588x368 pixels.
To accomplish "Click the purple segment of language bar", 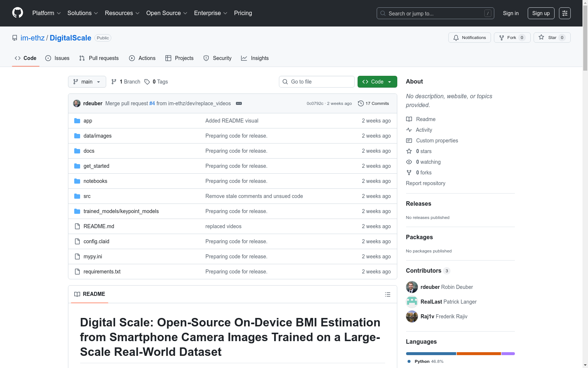I will [508, 354].
